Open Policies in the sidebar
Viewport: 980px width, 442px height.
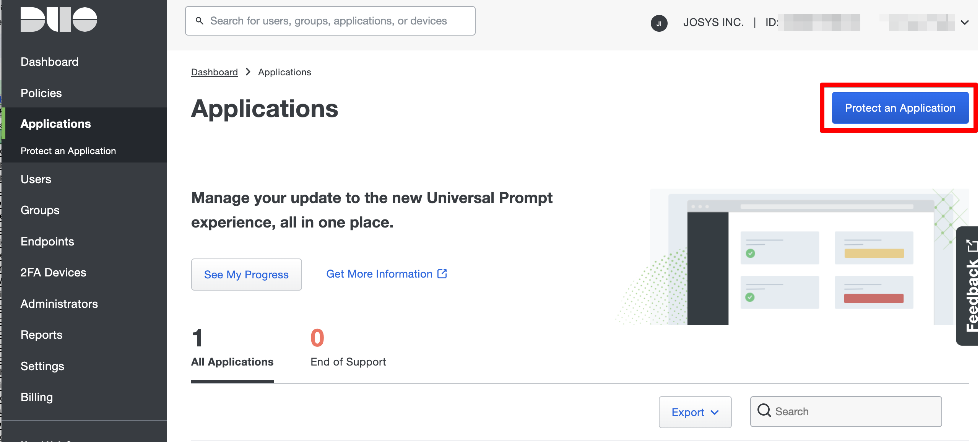click(x=41, y=93)
